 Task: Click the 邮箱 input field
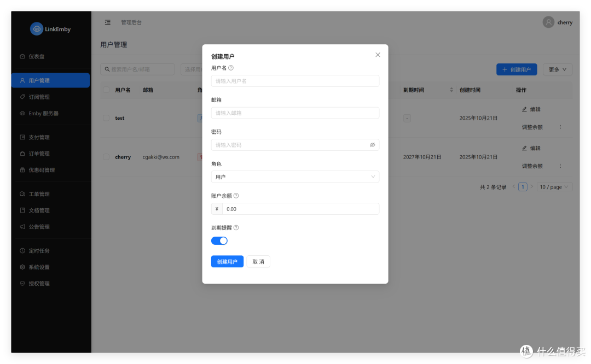click(x=295, y=113)
